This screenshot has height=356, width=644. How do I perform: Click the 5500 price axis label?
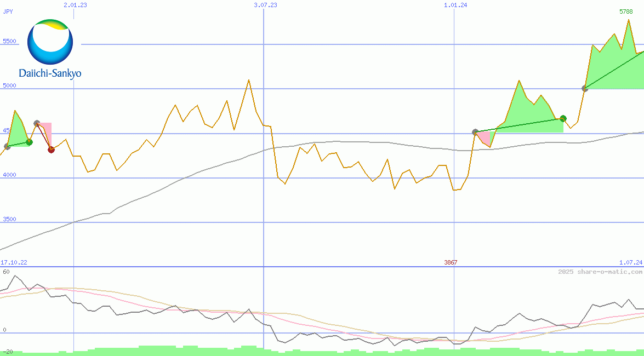click(x=9, y=42)
